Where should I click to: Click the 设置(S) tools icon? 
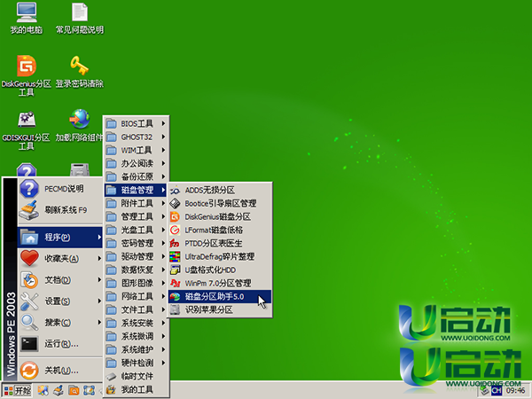(x=29, y=301)
